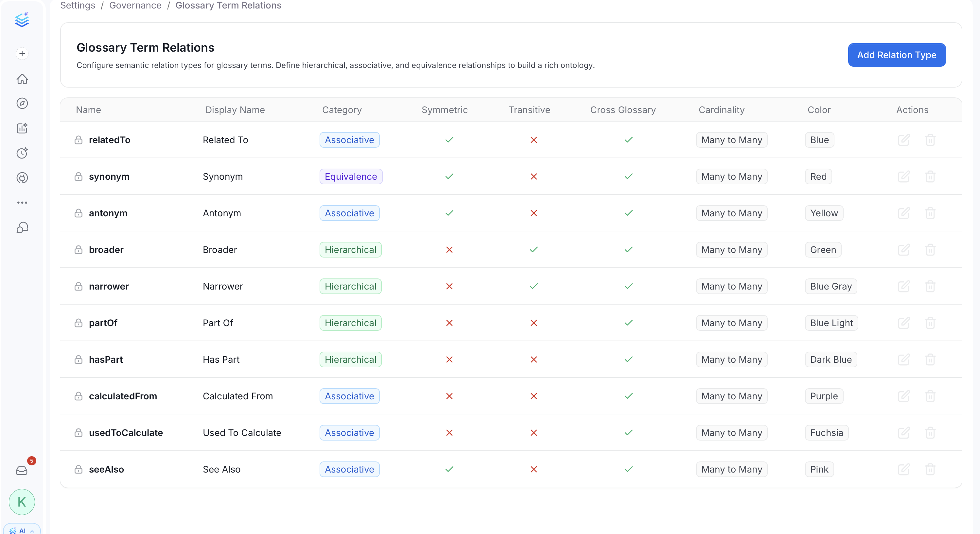Click the Transitive column header
Screen dimensions: 980x534
529,110
